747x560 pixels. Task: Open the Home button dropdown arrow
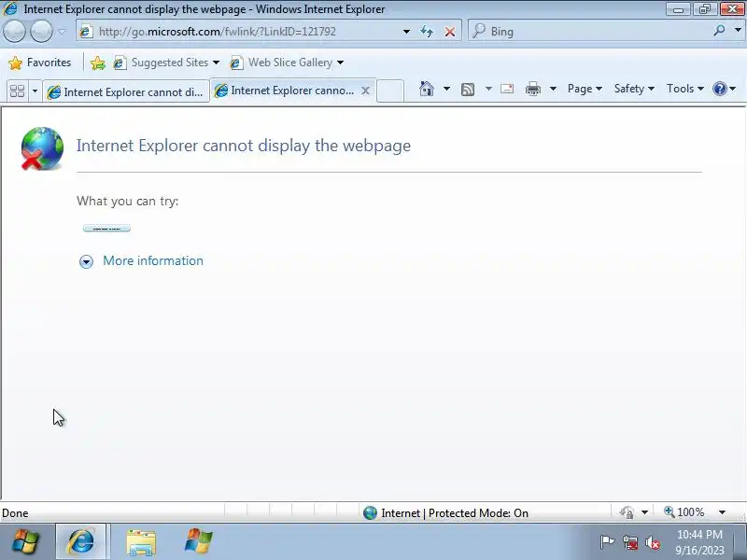coord(446,89)
